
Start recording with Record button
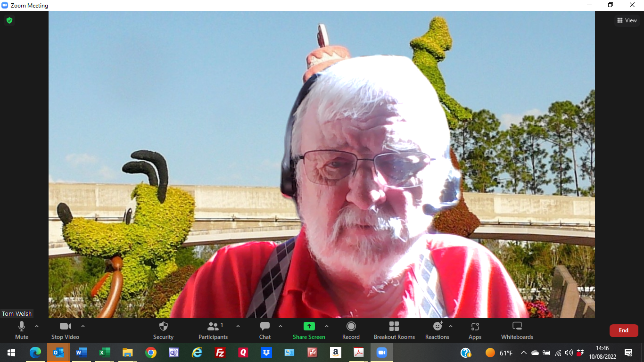(x=351, y=330)
